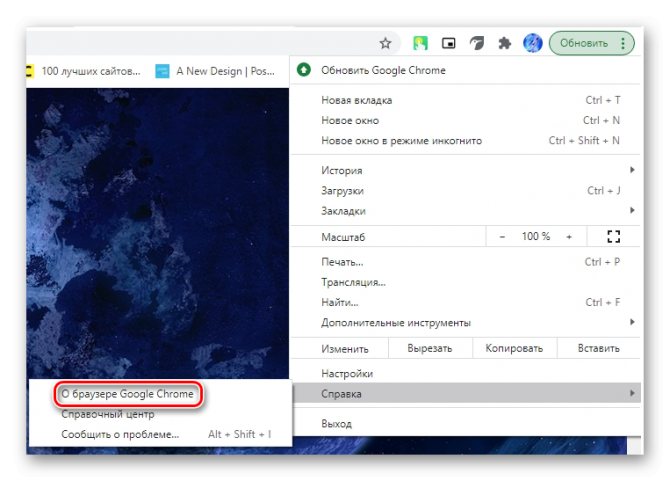Click the green update arrow icon
The width and height of the screenshot is (670, 481).
(304, 70)
